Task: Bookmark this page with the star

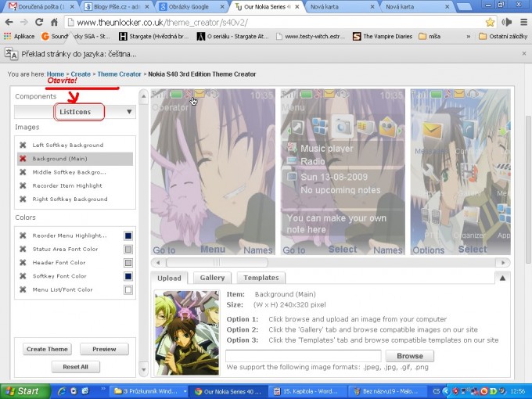Action: 490,23
